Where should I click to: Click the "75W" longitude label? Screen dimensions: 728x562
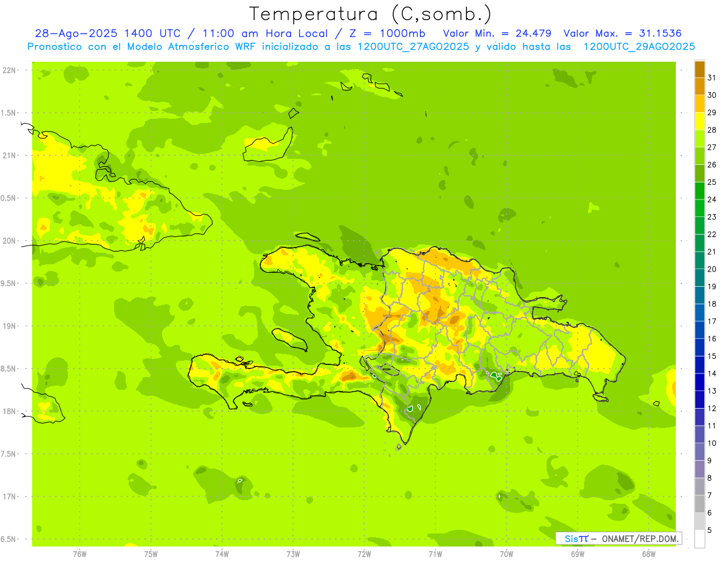[151, 554]
